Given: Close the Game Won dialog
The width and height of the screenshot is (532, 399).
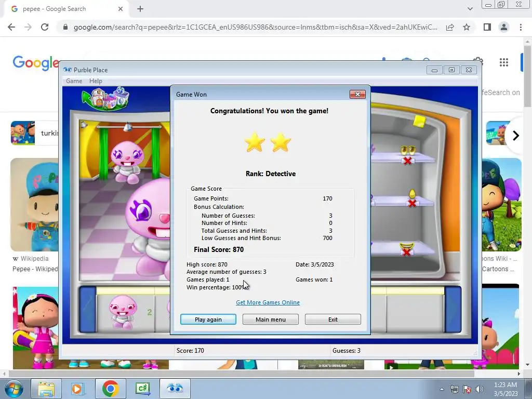Looking at the screenshot, I should point(357,95).
